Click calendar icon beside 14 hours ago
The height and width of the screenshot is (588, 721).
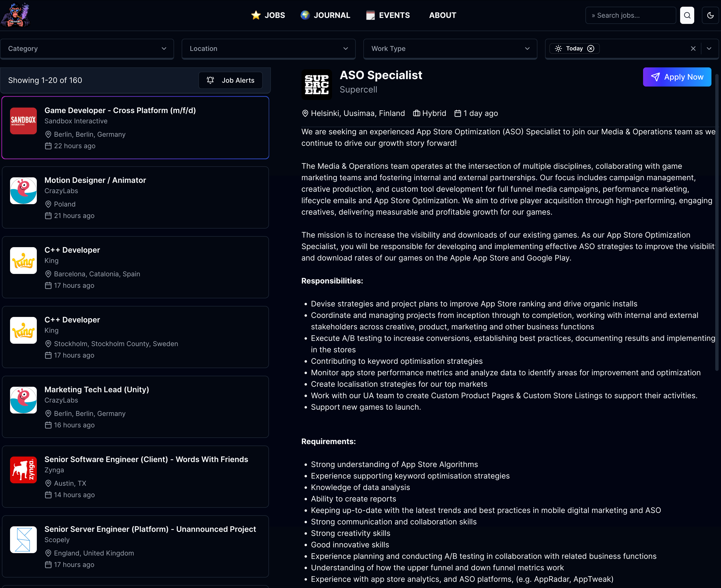pos(48,495)
